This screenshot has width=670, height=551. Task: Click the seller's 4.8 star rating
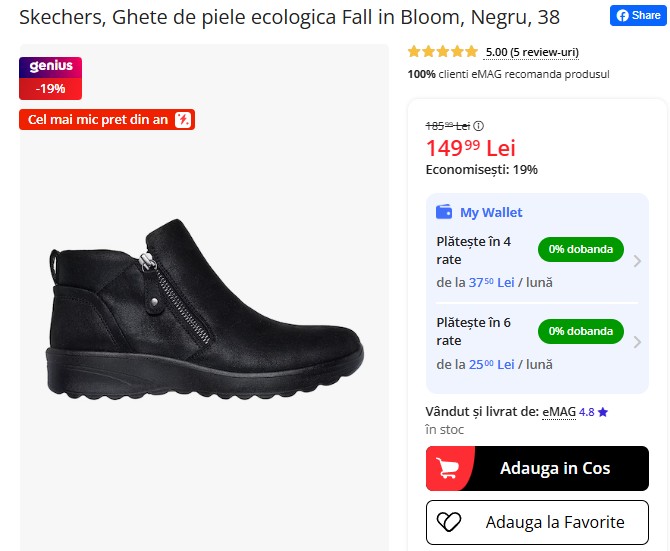594,411
